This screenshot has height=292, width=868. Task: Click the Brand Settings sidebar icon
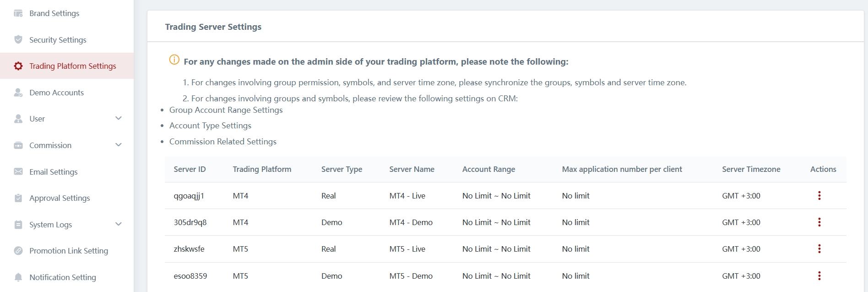18,13
